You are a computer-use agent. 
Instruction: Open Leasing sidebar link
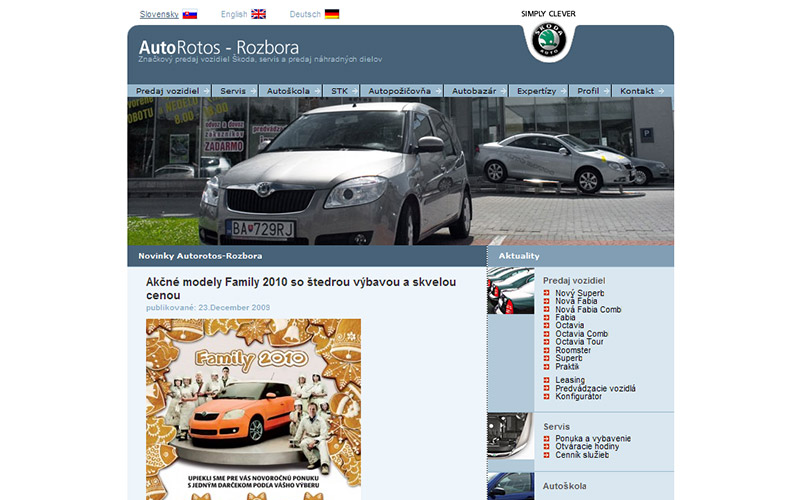click(570, 380)
